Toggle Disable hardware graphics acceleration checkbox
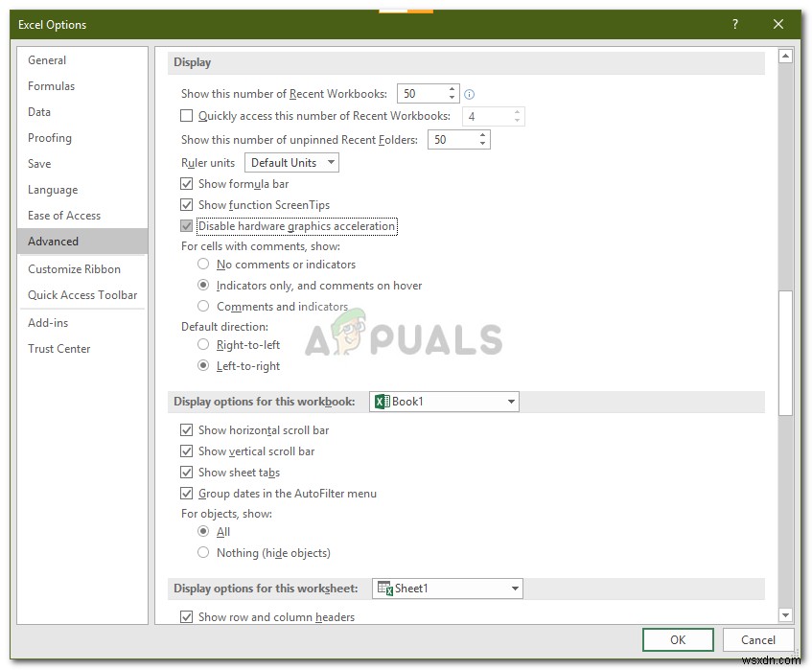Screen dimensions: 812x670 [186, 226]
